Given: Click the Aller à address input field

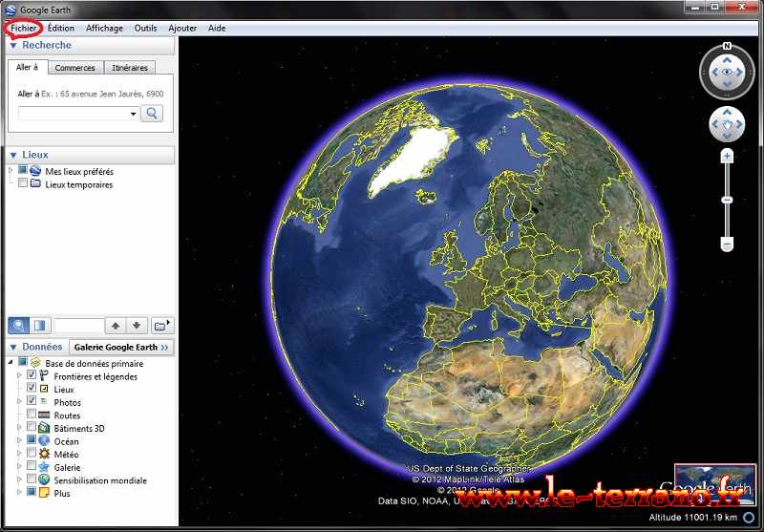Looking at the screenshot, I should tap(78, 114).
